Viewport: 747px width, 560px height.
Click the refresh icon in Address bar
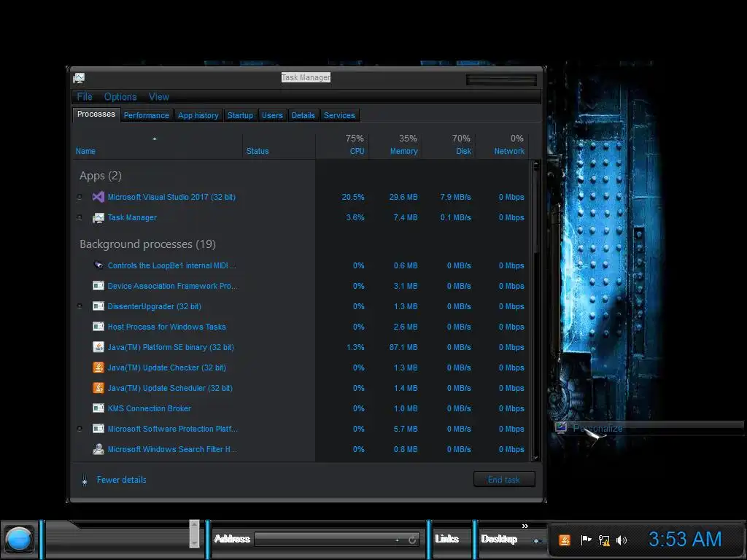click(x=412, y=540)
